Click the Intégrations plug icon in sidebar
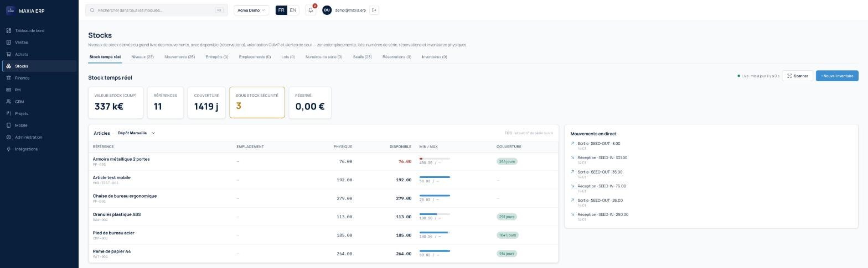This screenshot has height=268, width=868. click(x=8, y=149)
